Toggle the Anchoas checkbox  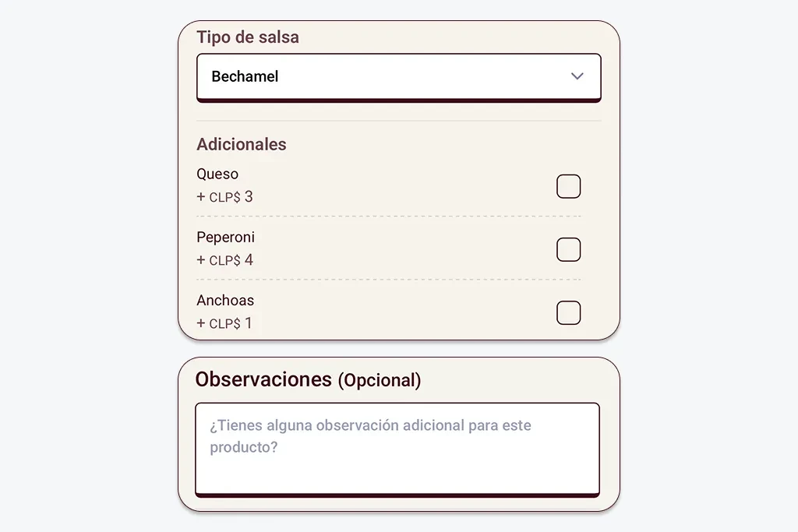click(x=568, y=312)
